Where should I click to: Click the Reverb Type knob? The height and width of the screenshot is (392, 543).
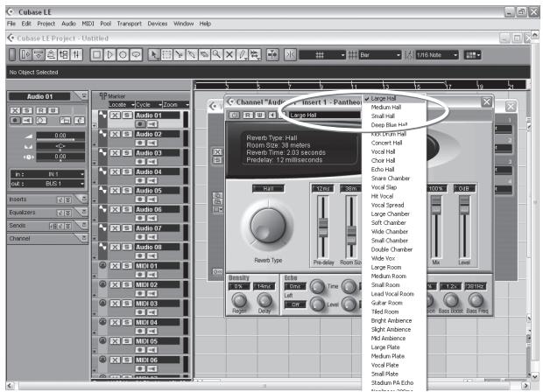(x=268, y=226)
